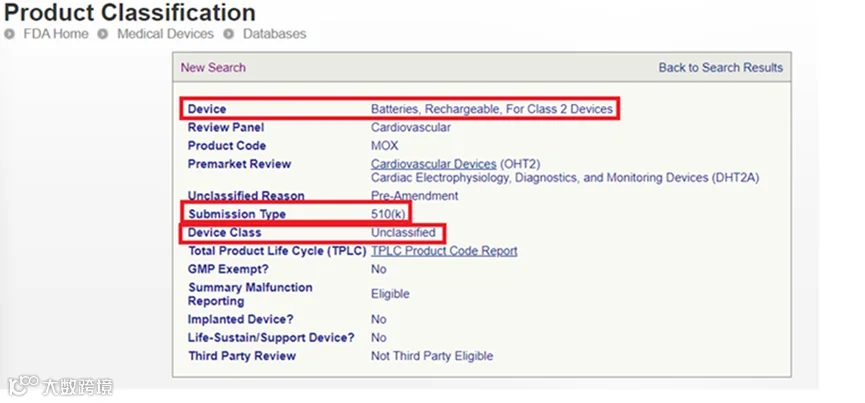Image resolution: width=865 pixels, height=403 pixels.
Task: Select the submission type value '510(k)'
Action: (389, 214)
